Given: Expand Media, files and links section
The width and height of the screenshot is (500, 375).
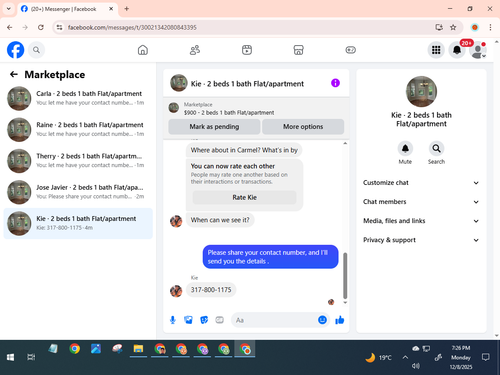Looking at the screenshot, I should 421,221.
